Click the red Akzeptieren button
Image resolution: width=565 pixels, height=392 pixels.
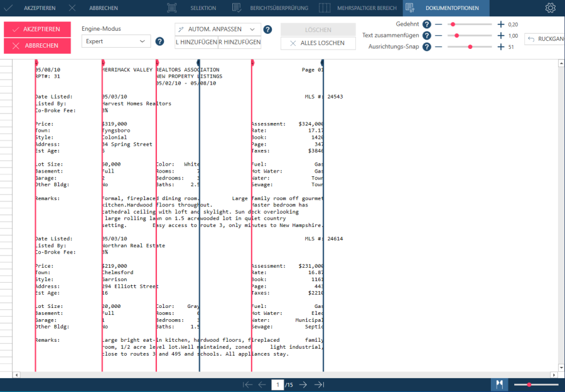[x=36, y=29]
